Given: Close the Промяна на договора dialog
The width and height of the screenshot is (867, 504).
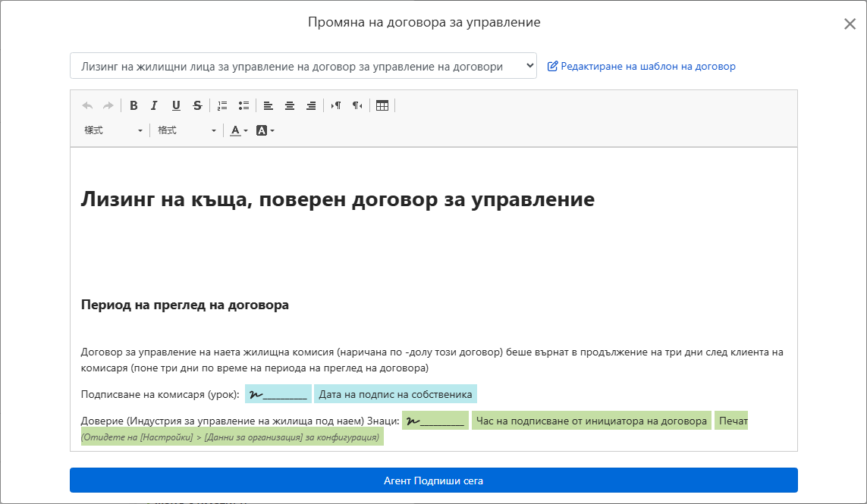Looking at the screenshot, I should click(x=850, y=23).
